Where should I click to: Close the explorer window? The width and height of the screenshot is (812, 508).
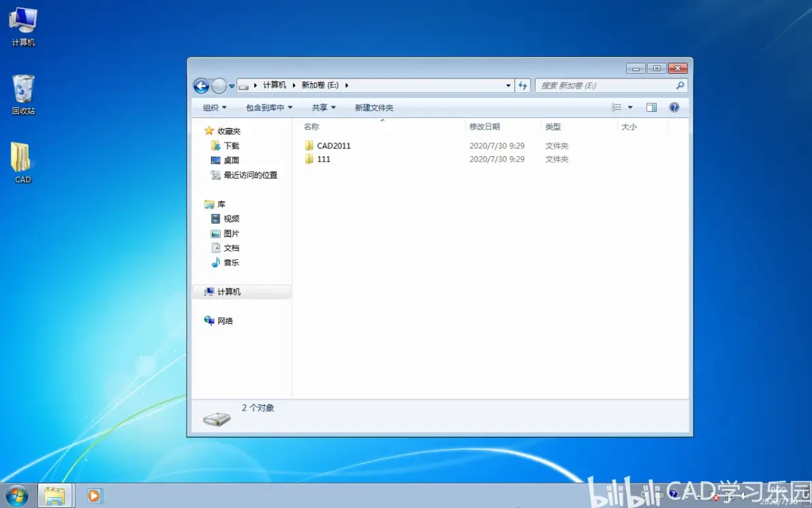[x=677, y=68]
